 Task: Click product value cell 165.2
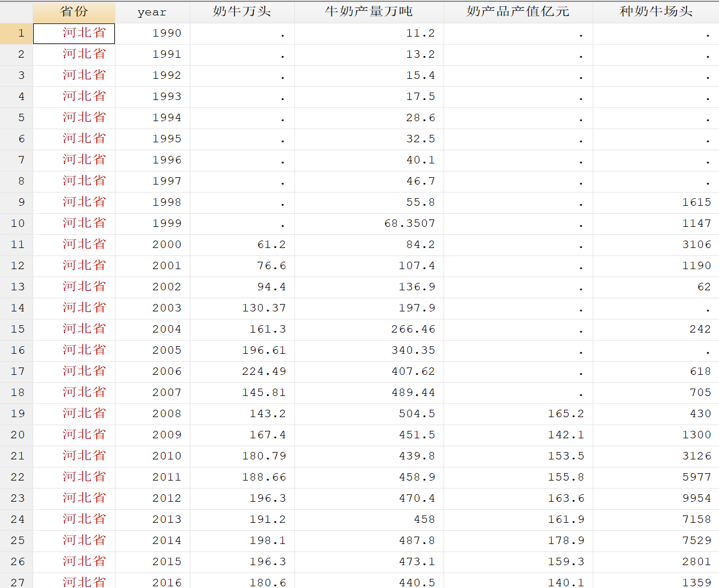point(518,414)
